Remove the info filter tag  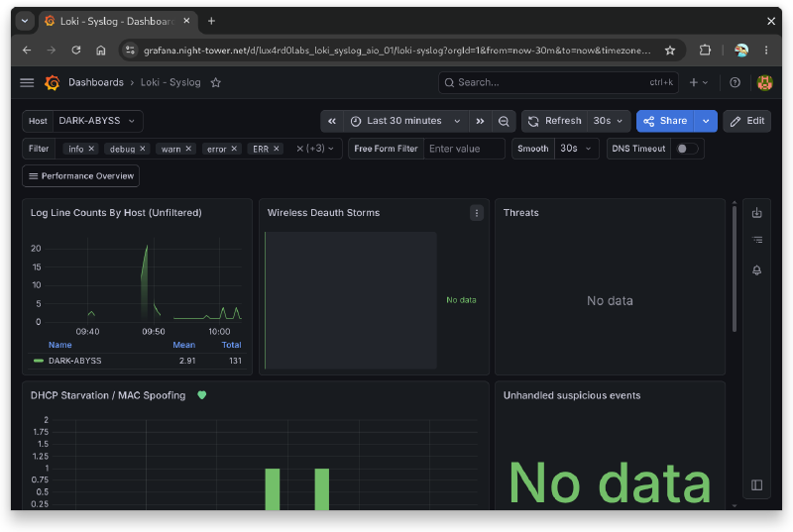(91, 149)
